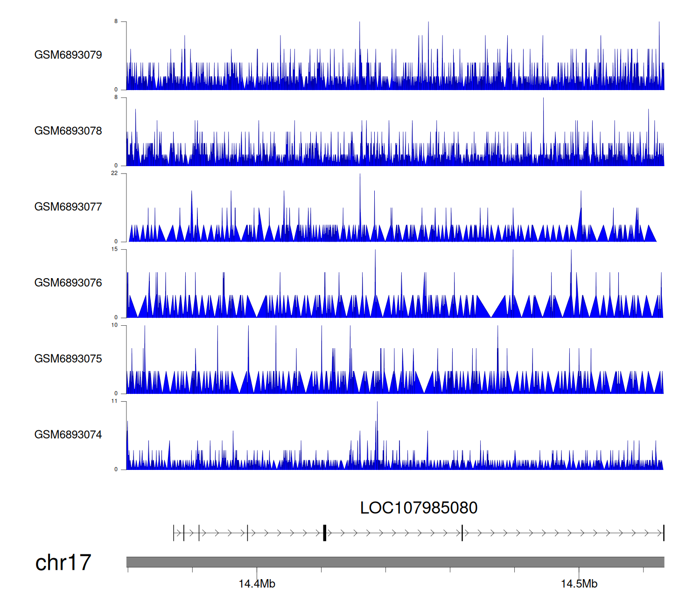Viewport: 700px width, 616px height.
Task: Click the y-axis maximum label 11
Action: [114, 401]
